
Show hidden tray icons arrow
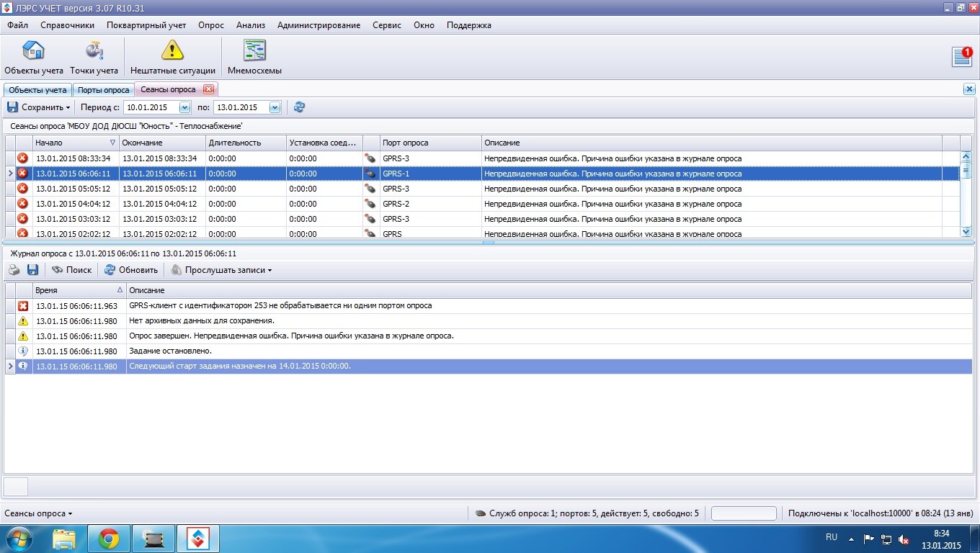pos(851,539)
